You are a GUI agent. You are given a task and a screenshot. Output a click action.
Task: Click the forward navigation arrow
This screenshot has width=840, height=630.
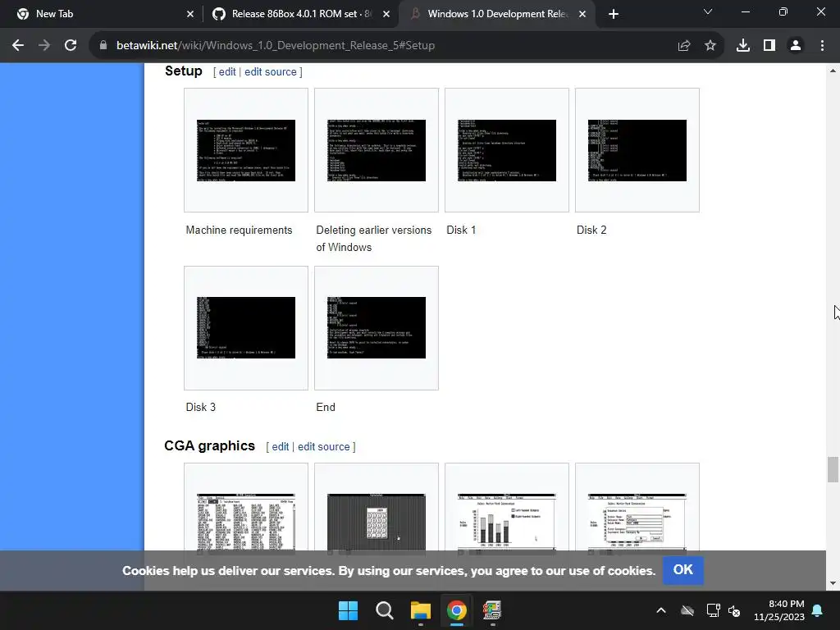point(44,46)
